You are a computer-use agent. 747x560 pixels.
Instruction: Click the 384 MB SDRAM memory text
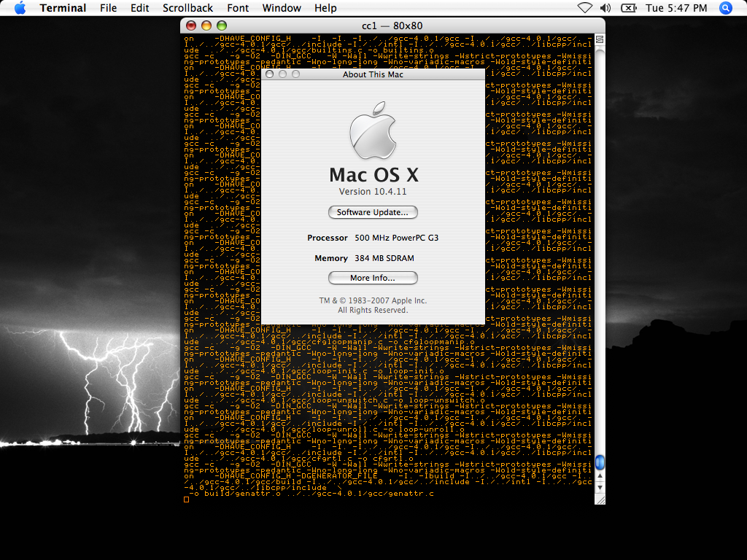[384, 258]
